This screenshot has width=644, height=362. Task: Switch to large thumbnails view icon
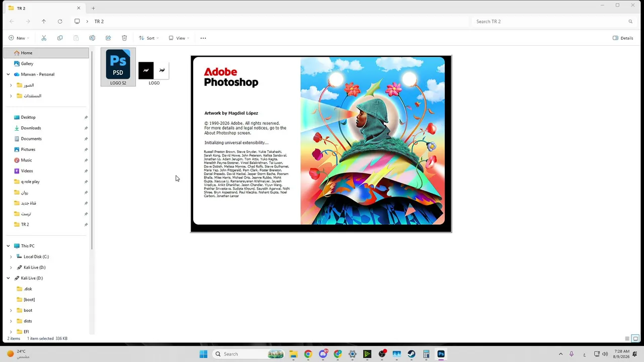point(635,338)
